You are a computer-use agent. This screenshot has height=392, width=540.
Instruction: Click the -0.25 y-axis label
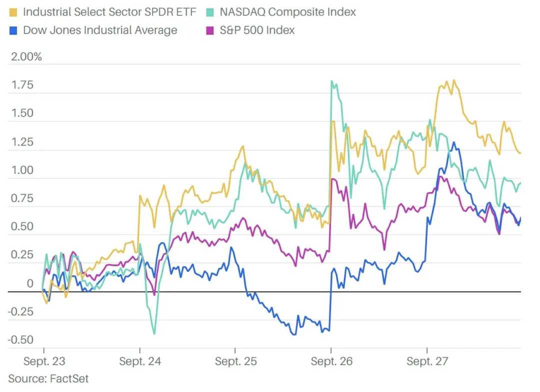[20, 311]
